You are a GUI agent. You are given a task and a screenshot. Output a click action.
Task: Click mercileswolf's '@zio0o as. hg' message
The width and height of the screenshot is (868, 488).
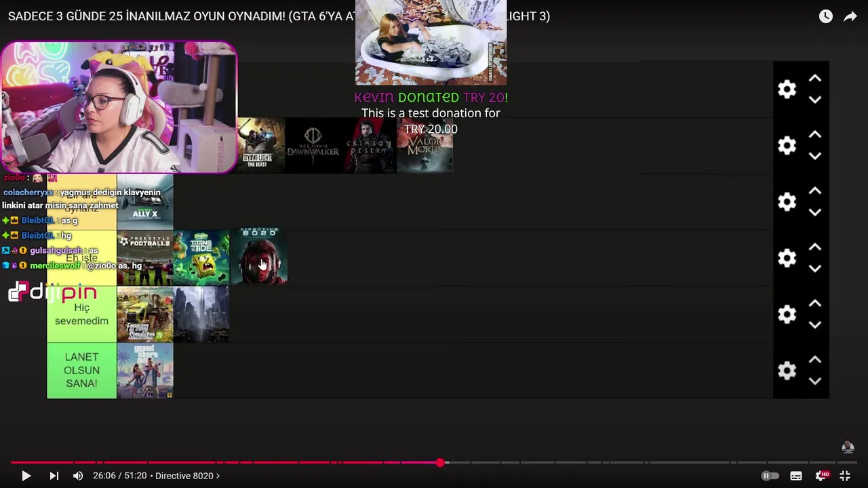(71, 266)
